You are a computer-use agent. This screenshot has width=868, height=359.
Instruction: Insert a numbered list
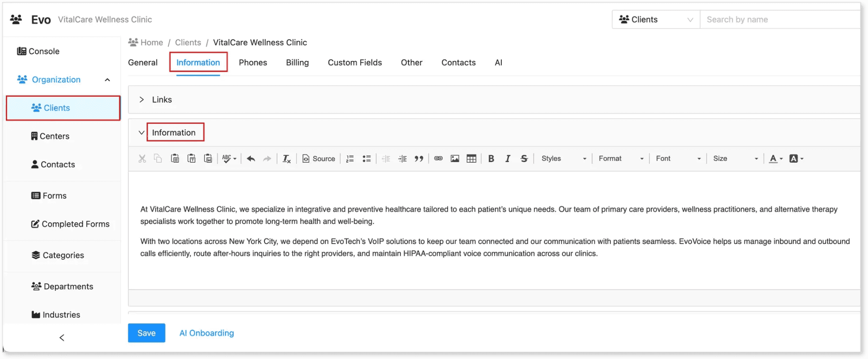coord(350,159)
